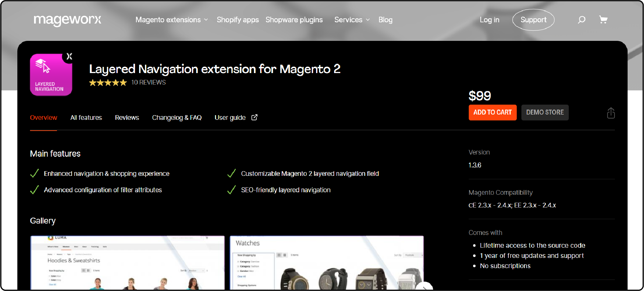This screenshot has width=644, height=291.
Task: Open Shopify apps menu item
Action: [238, 20]
